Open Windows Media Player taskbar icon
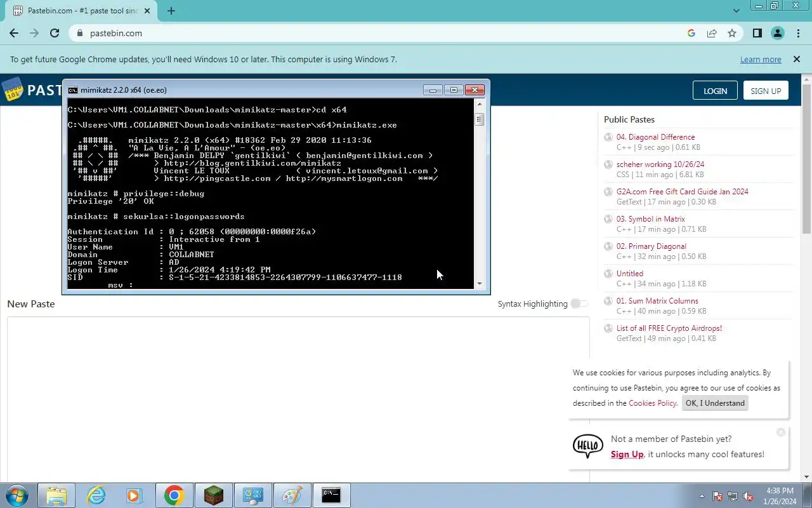812x508 pixels. coord(134,495)
